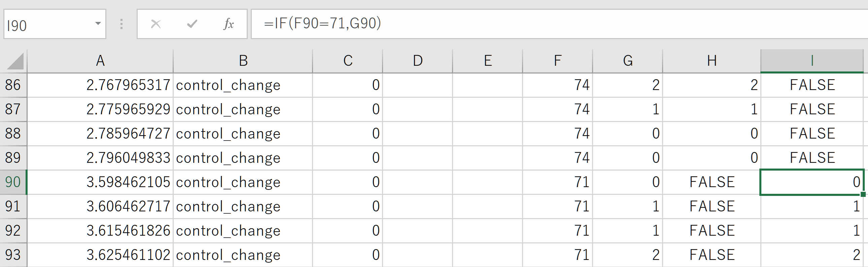This screenshot has height=267, width=868.
Task: Click the Select All corner triangle
Action: point(15,61)
